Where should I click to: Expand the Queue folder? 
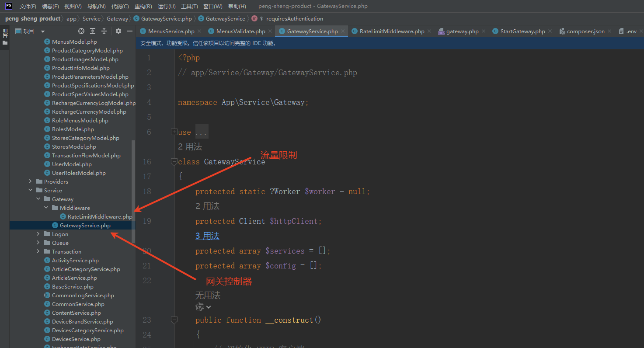pyautogui.click(x=38, y=243)
